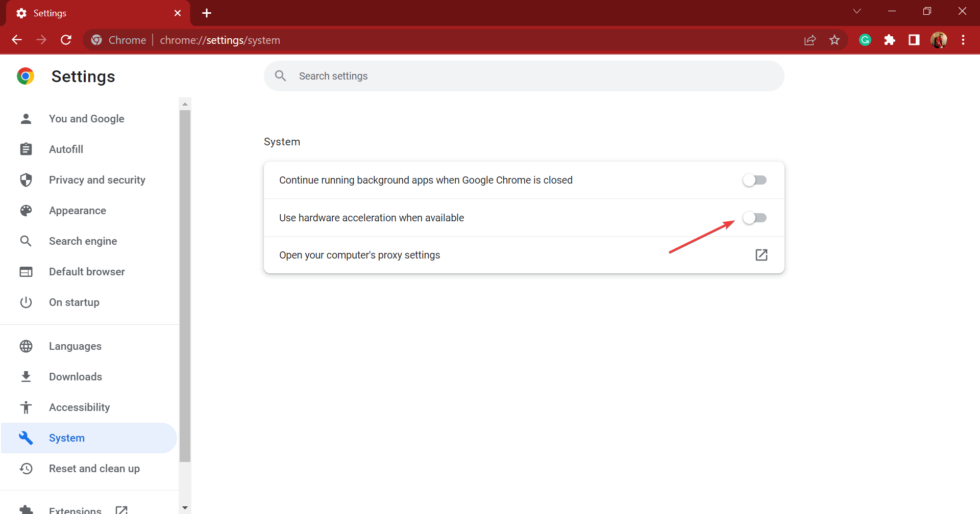The image size is (980, 514).
Task: Open the side panel icon
Action: click(914, 40)
